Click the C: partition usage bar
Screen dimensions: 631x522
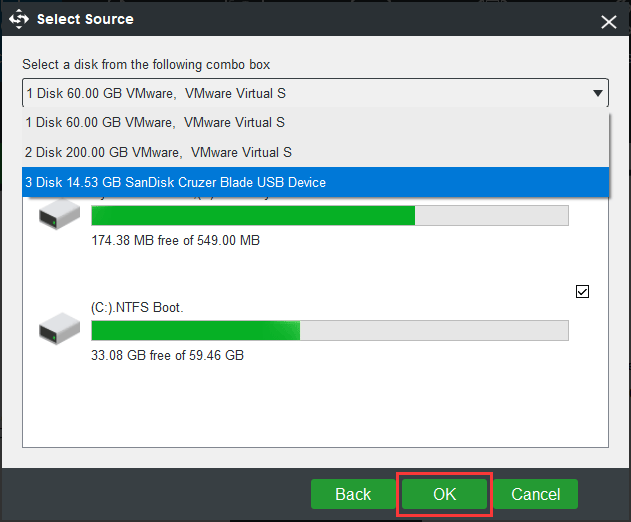329,331
